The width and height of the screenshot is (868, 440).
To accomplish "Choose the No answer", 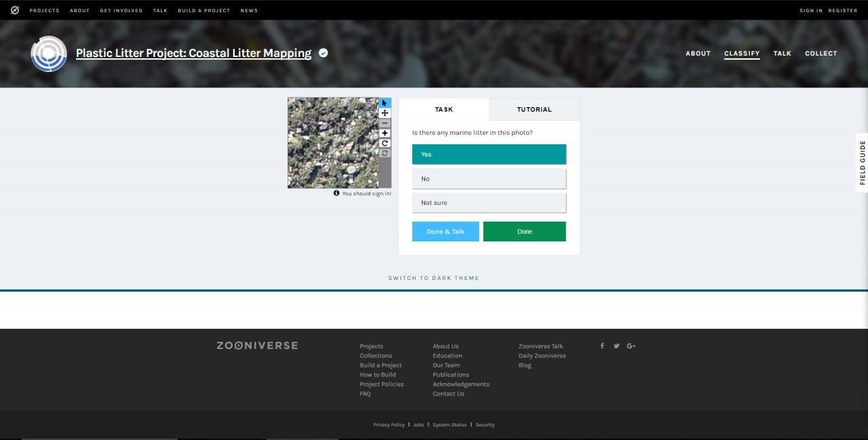I will point(489,178).
